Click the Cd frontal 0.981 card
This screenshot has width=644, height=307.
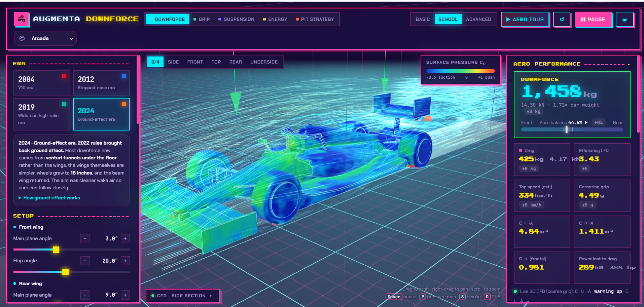point(542,268)
